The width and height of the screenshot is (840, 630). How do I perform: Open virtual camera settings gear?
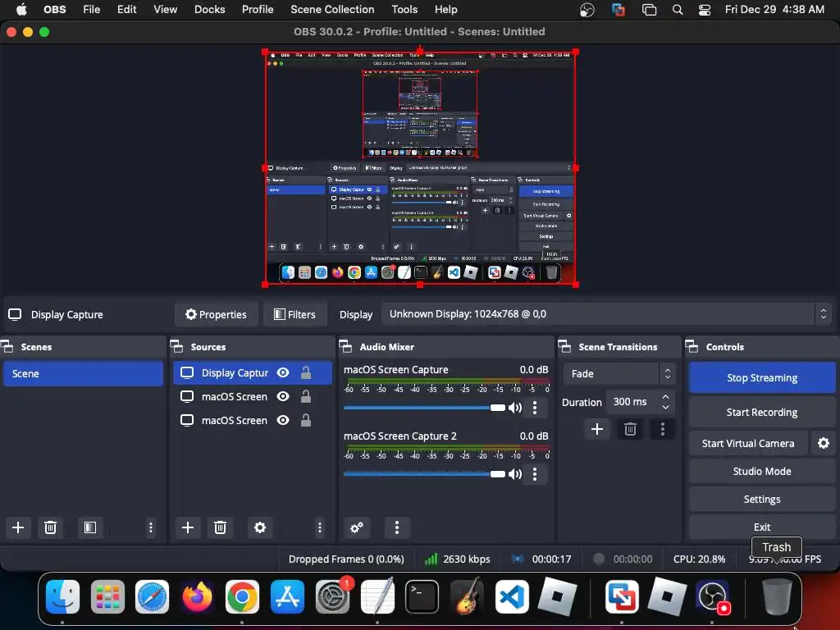[x=824, y=443]
